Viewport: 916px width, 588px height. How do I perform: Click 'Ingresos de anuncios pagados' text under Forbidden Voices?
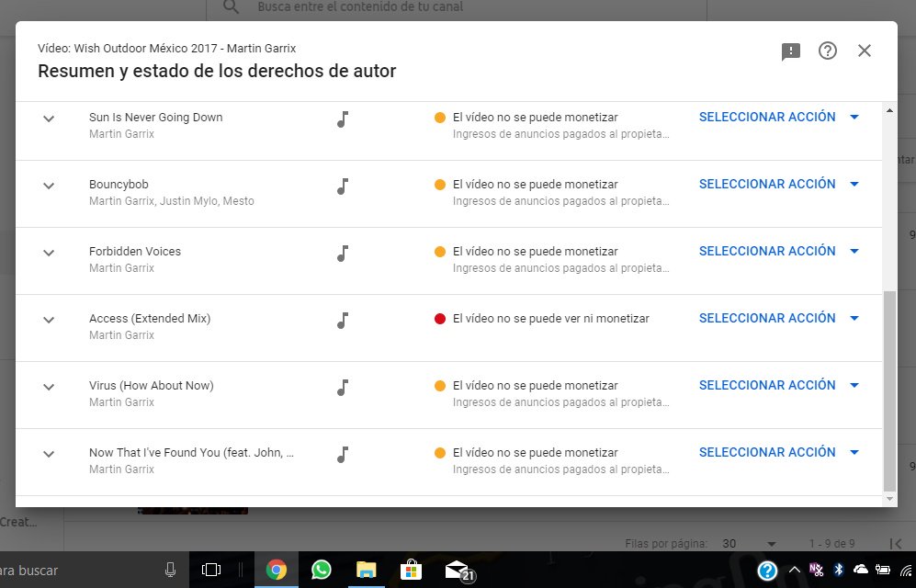(x=560, y=268)
